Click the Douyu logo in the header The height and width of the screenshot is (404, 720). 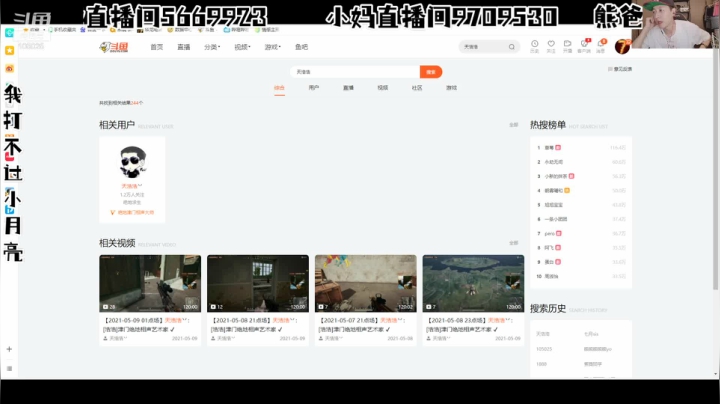pyautogui.click(x=114, y=47)
